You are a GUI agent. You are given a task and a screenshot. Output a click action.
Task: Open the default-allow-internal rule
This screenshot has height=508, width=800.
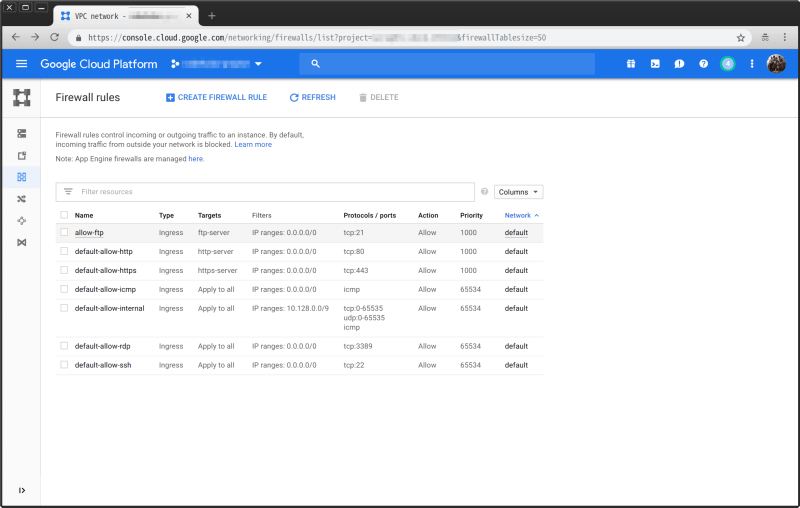[109, 308]
